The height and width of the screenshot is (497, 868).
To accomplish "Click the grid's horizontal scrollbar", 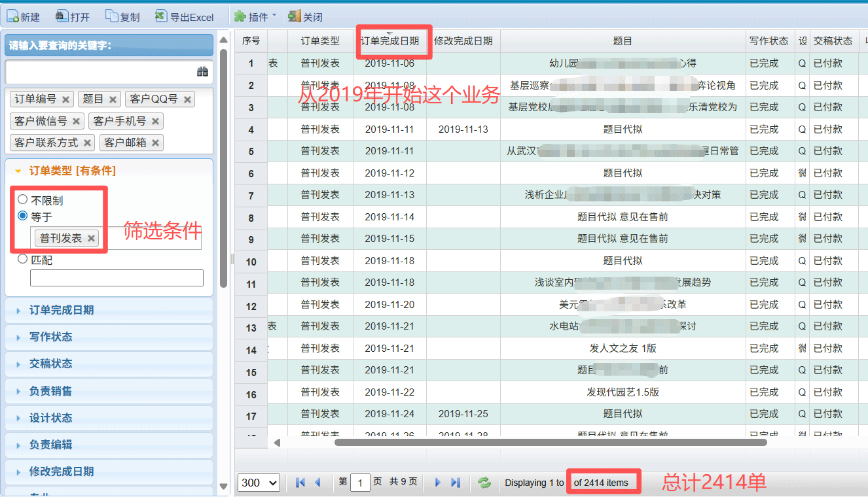I will click(550, 443).
